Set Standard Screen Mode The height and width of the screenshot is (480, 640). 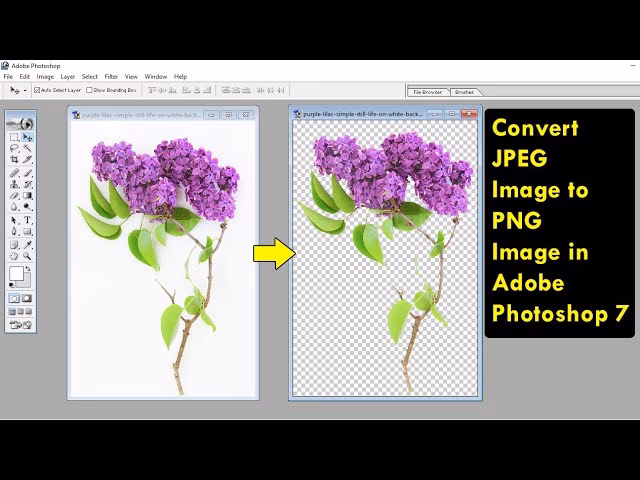(12, 312)
